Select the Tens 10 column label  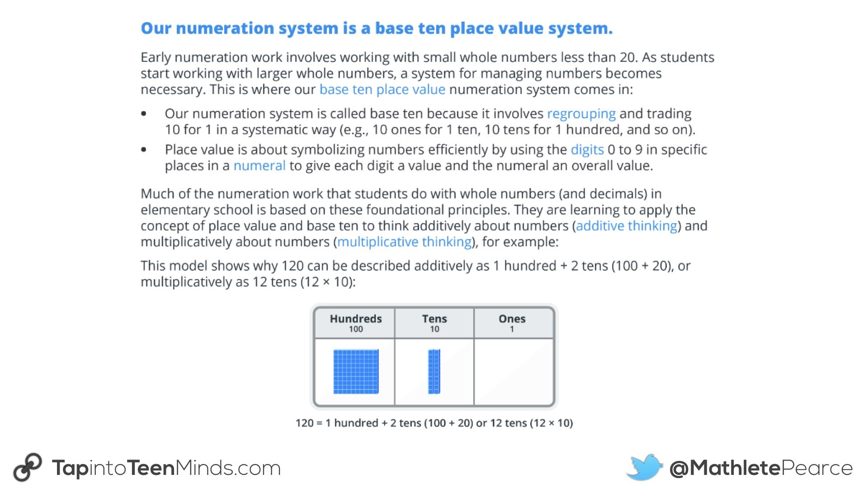click(433, 322)
